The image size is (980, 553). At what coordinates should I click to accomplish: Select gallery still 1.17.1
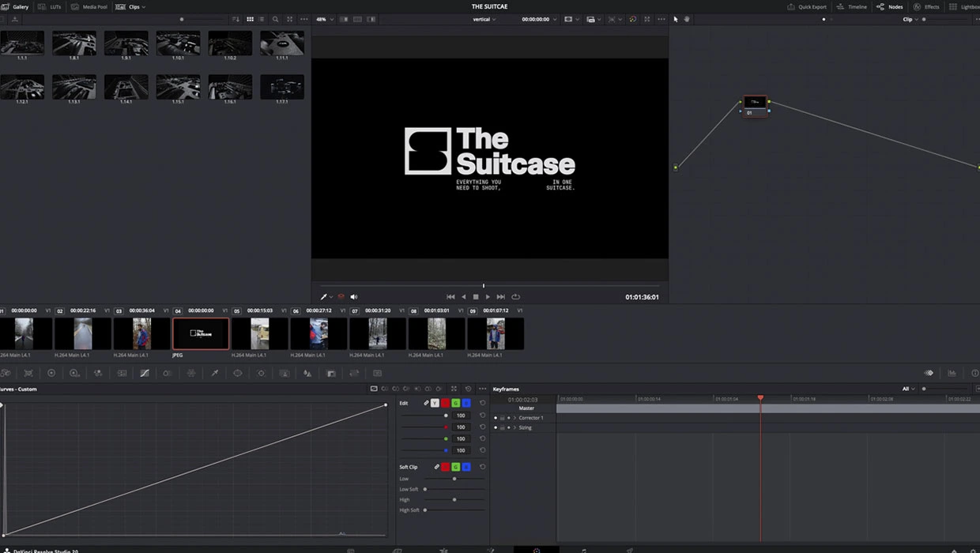click(282, 87)
